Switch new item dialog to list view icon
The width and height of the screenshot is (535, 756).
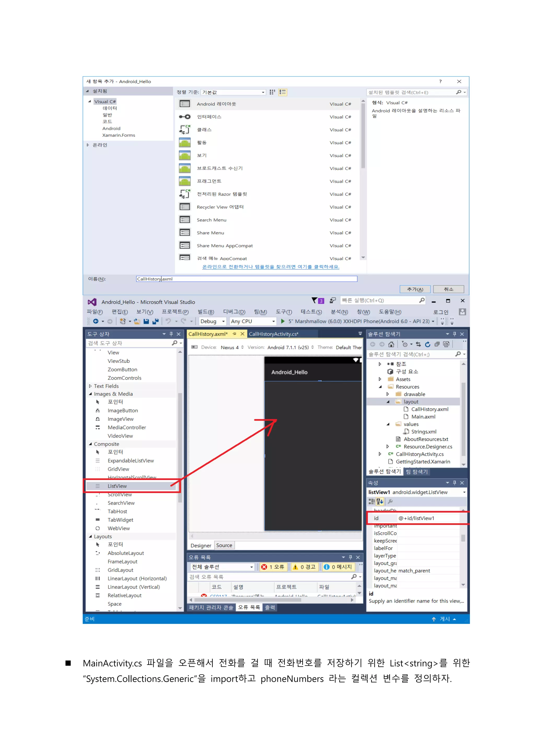click(x=283, y=92)
